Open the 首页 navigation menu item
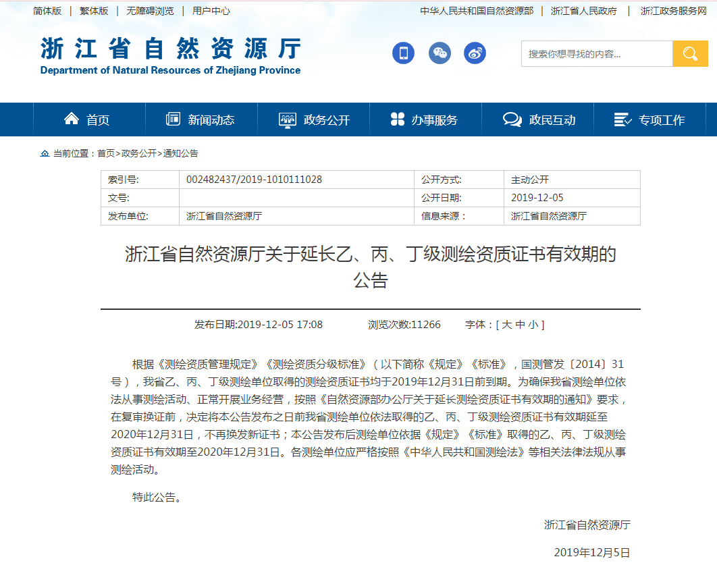The width and height of the screenshot is (717, 588). coord(89,119)
